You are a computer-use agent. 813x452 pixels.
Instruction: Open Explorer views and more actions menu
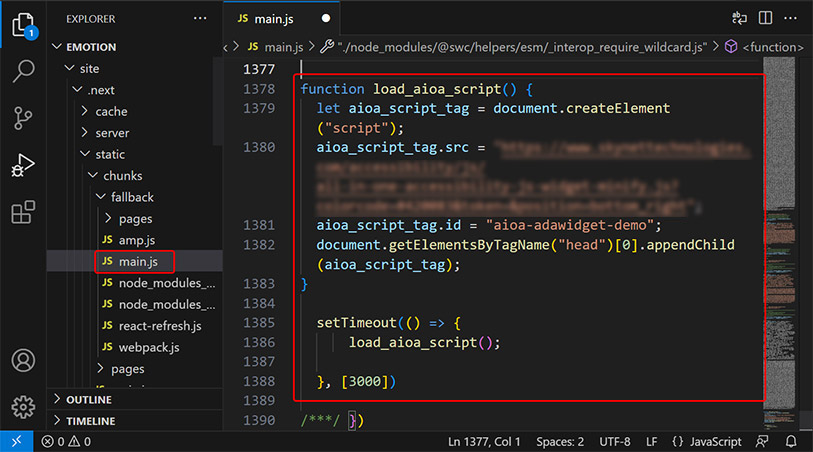click(200, 19)
